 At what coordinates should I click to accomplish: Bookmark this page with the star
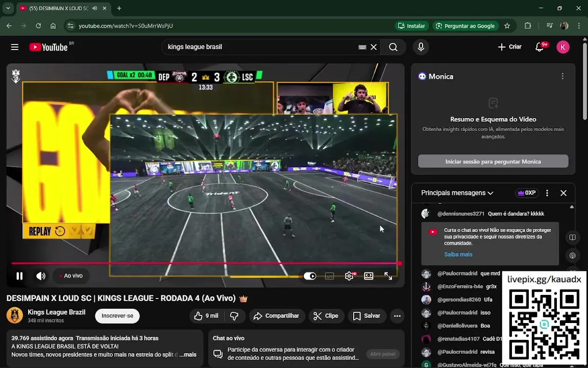point(507,26)
